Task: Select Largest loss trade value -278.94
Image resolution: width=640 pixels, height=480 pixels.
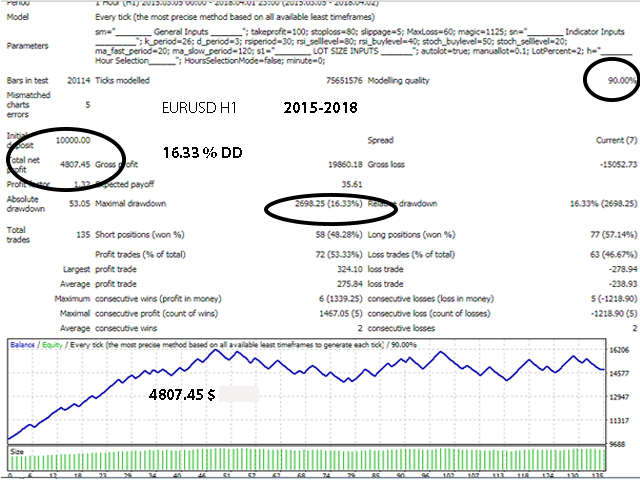Action: (x=623, y=269)
